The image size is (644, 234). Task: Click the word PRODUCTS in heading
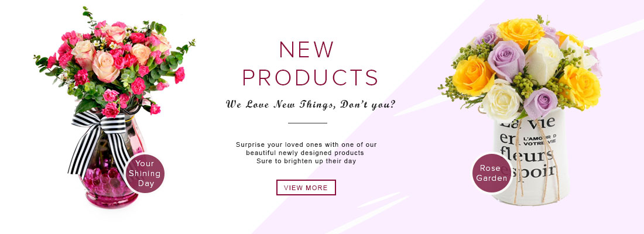tap(310, 78)
